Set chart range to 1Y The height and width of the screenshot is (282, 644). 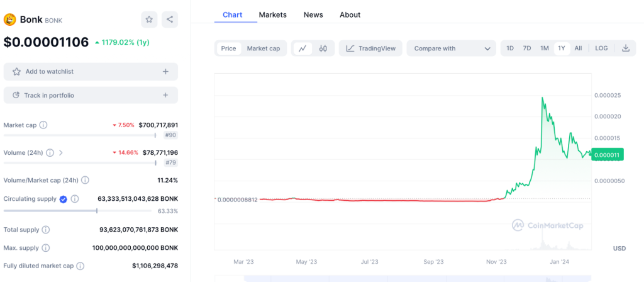[x=562, y=48]
